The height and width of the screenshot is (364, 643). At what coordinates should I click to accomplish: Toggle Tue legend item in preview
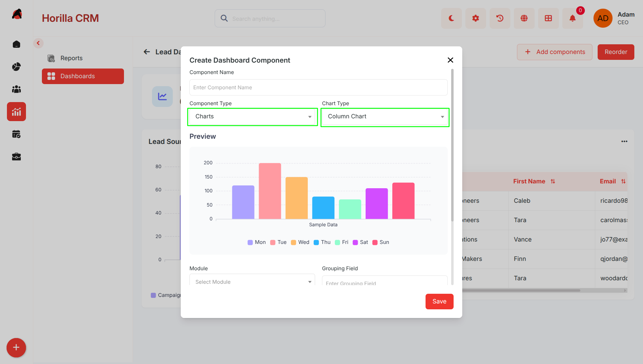tap(278, 243)
